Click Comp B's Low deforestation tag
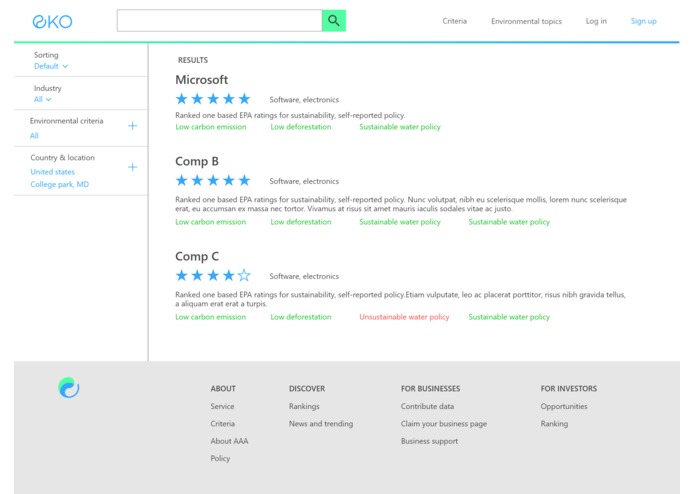 tap(301, 222)
